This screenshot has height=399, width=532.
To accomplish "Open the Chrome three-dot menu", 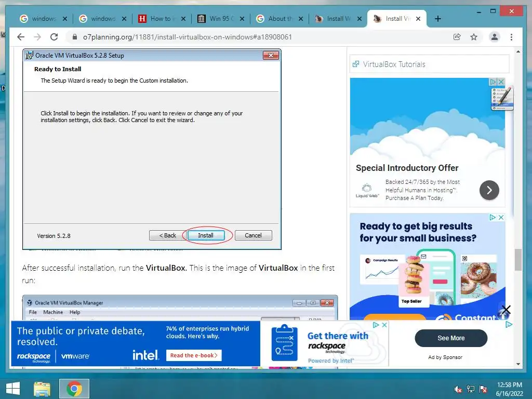I will 511,37.
